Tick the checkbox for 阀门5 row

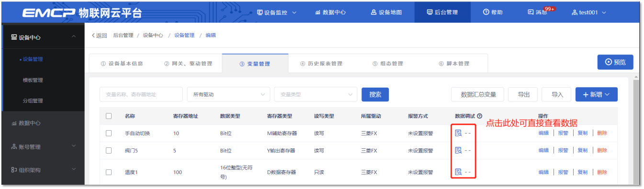coord(109,150)
